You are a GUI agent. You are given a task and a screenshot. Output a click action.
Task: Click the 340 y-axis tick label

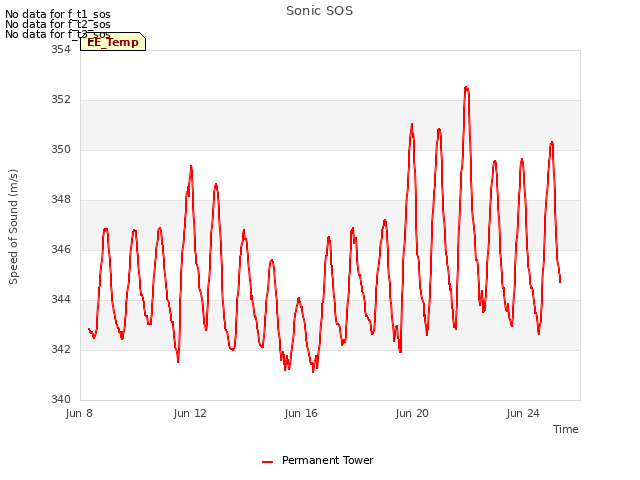click(61, 399)
